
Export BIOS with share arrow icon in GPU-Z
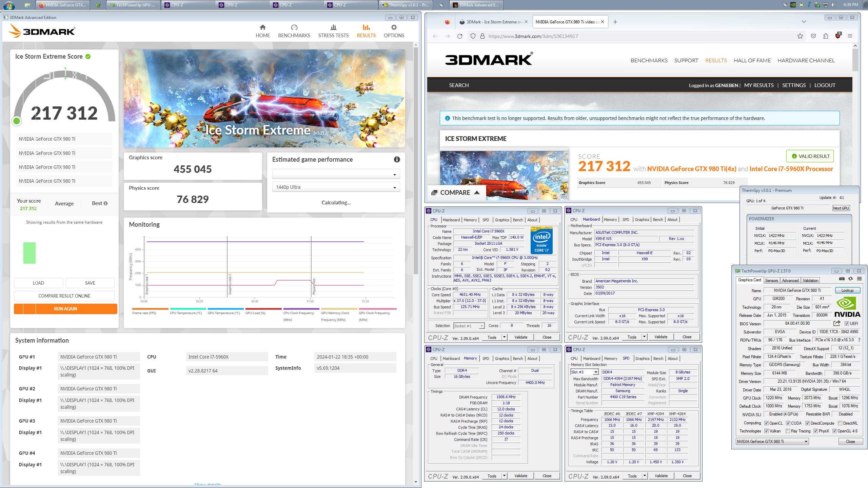(x=837, y=323)
